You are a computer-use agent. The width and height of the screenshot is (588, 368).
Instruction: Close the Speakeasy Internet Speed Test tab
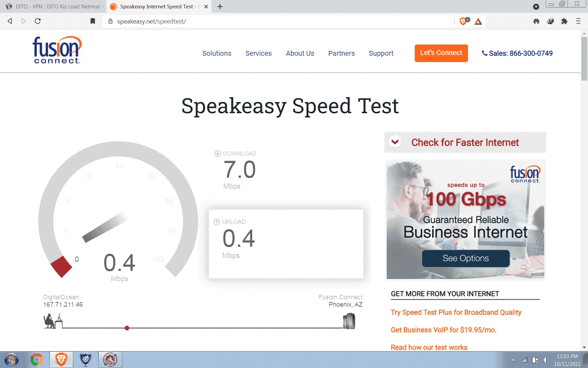point(206,7)
